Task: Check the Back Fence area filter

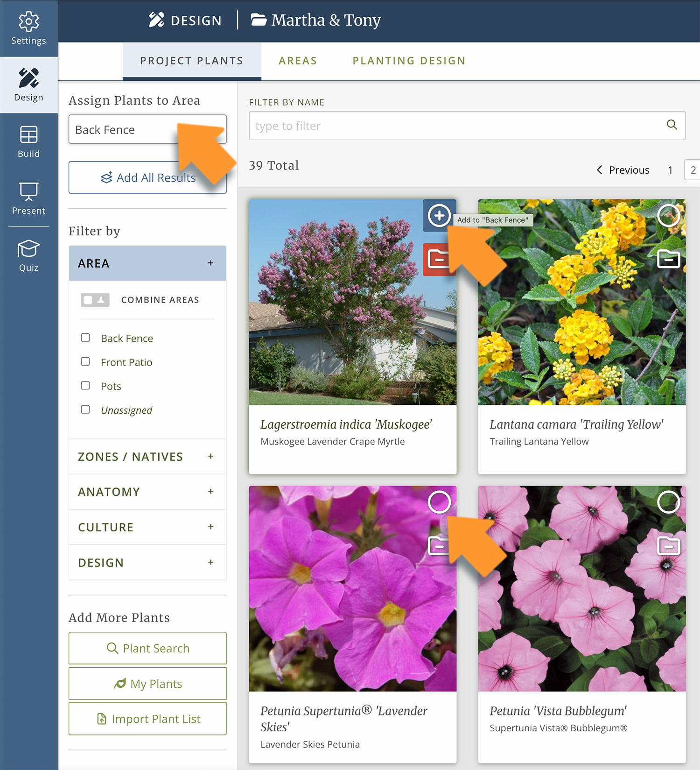Action: 85,338
